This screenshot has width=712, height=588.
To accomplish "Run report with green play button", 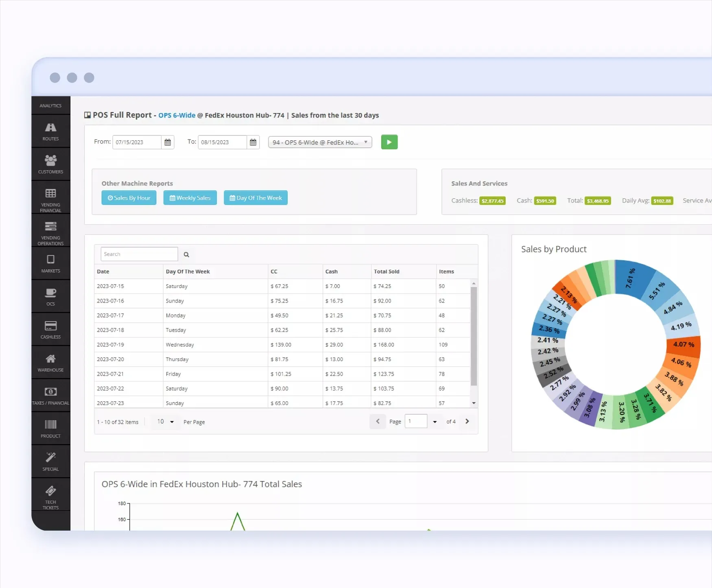I will point(389,142).
